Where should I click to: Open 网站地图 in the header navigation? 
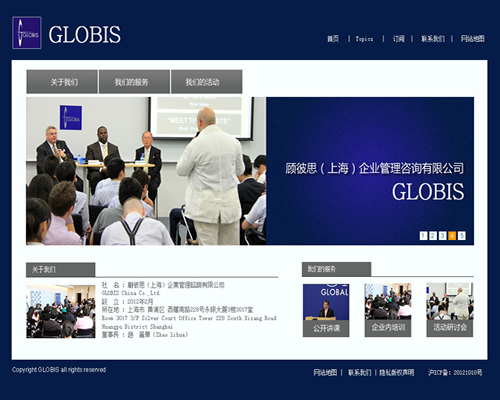point(472,39)
